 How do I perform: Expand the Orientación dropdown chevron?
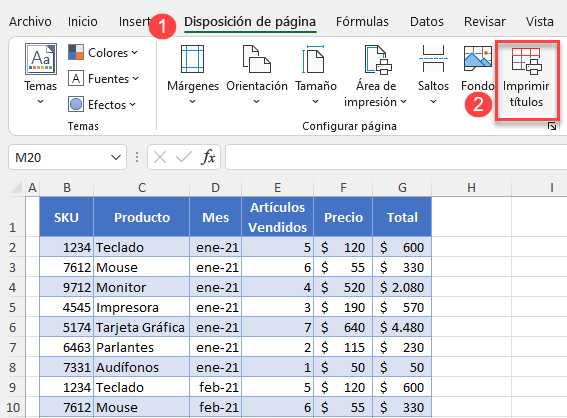coord(256,102)
